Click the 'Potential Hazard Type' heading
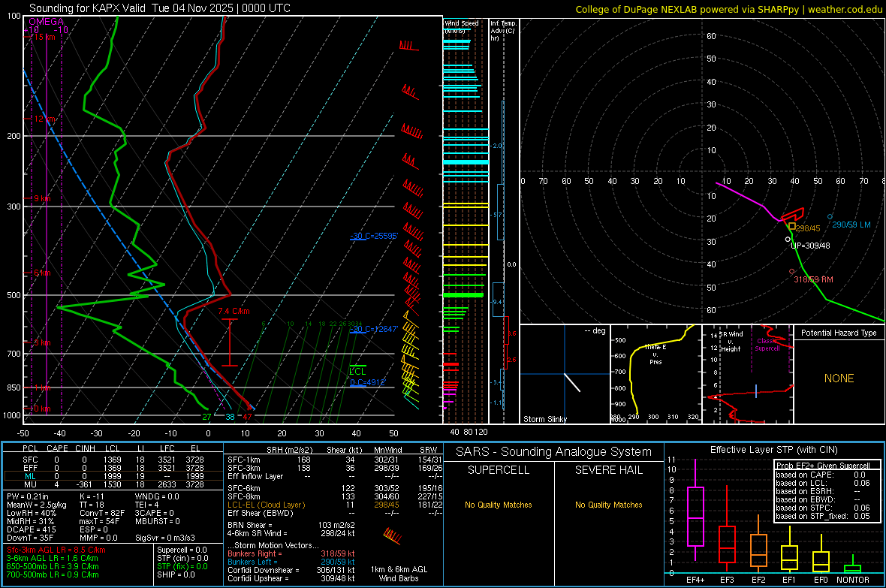Screen dimensions: 886x588 (839, 333)
